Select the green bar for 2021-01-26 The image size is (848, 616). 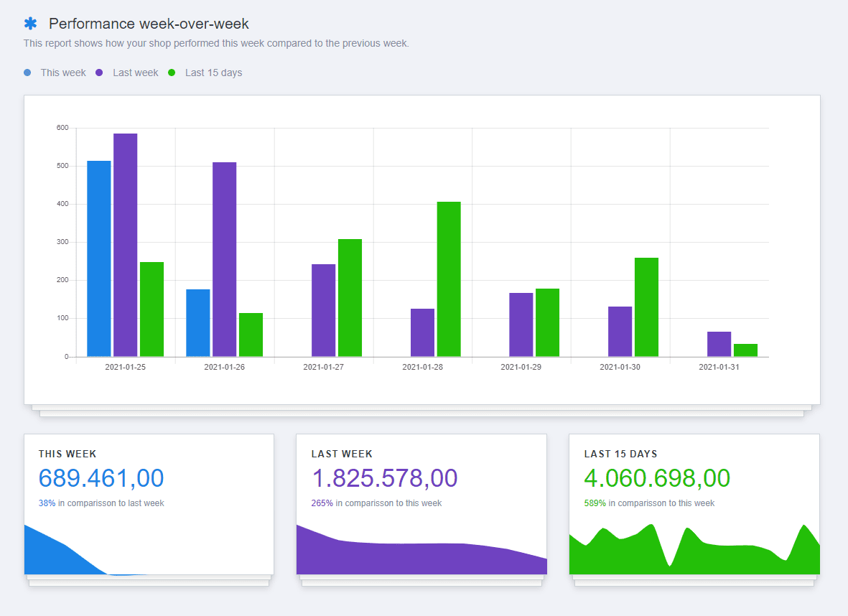click(x=251, y=335)
